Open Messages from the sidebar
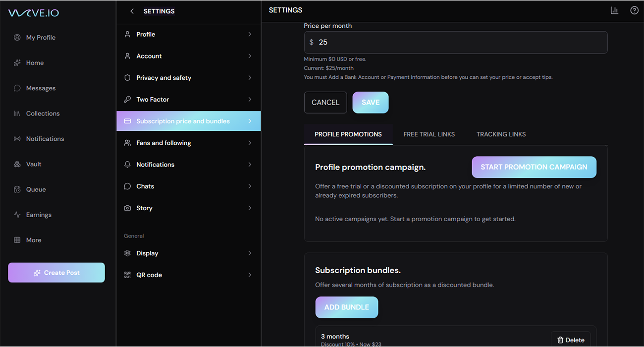644x347 pixels. 41,88
